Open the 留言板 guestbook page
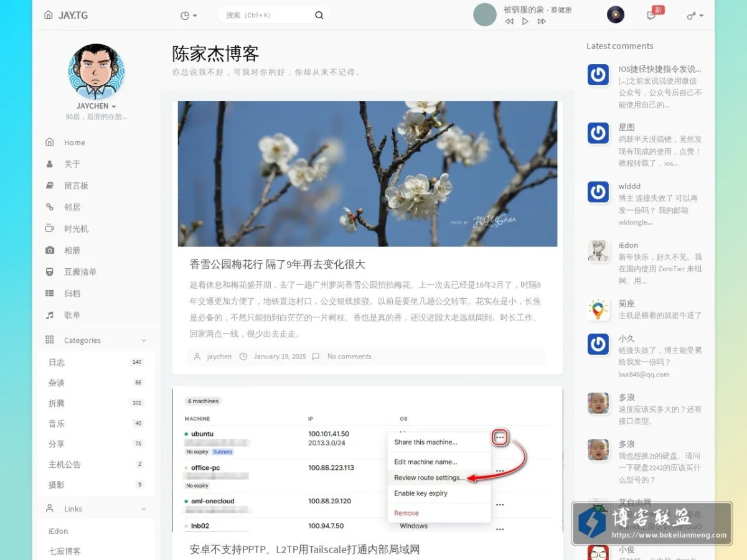Screen dimensions: 747x560 pos(76,185)
